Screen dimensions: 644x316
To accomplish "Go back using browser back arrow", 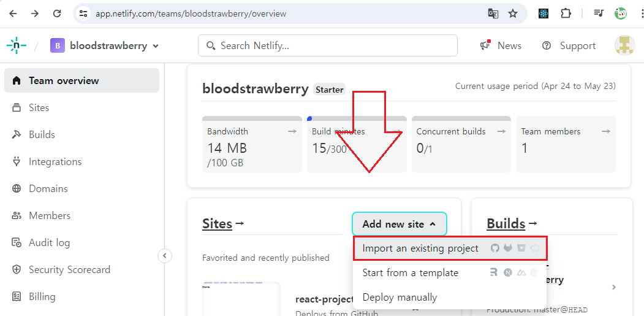I will pyautogui.click(x=13, y=13).
